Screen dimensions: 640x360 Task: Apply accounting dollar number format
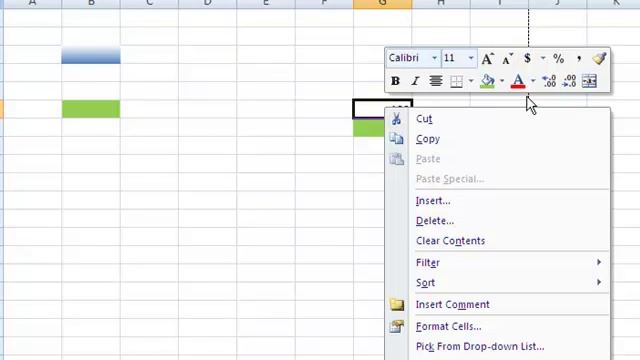tap(527, 58)
